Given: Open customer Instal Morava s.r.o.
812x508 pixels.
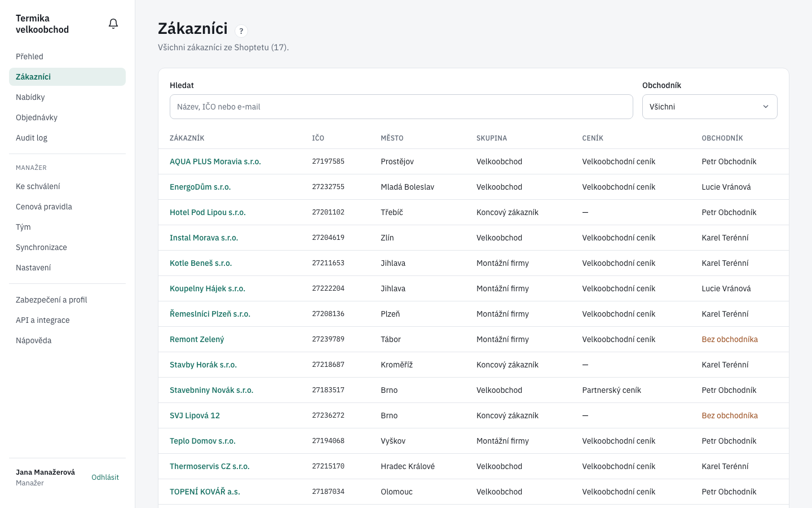Looking at the screenshot, I should 204,238.
